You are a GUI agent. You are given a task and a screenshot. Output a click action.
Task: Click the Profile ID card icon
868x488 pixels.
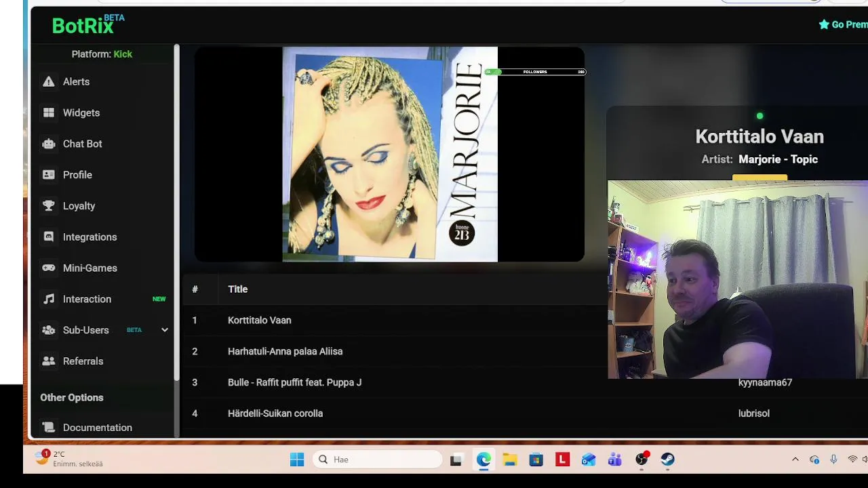(48, 175)
